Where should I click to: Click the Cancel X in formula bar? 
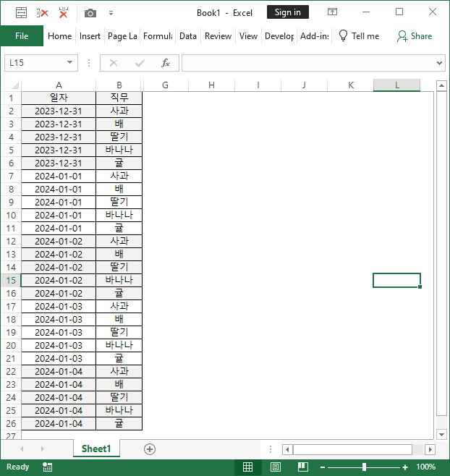[x=114, y=63]
